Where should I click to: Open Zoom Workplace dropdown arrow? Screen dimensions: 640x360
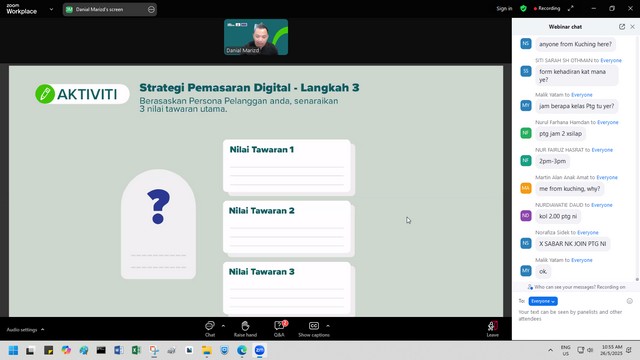51,9
